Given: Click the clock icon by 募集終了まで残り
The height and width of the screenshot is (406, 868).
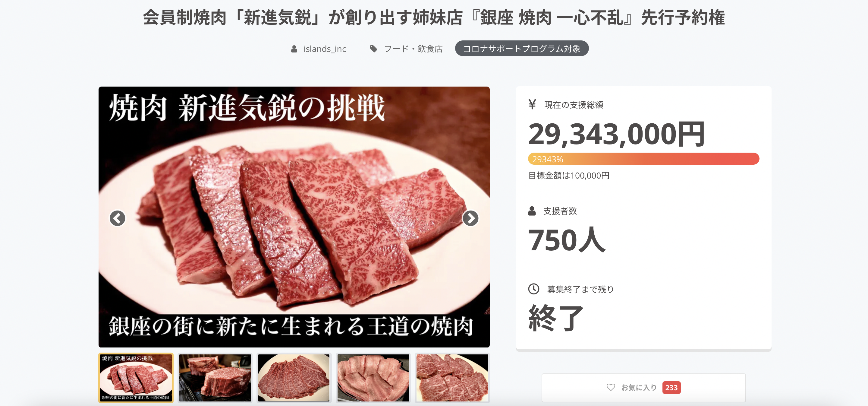Looking at the screenshot, I should click(533, 289).
